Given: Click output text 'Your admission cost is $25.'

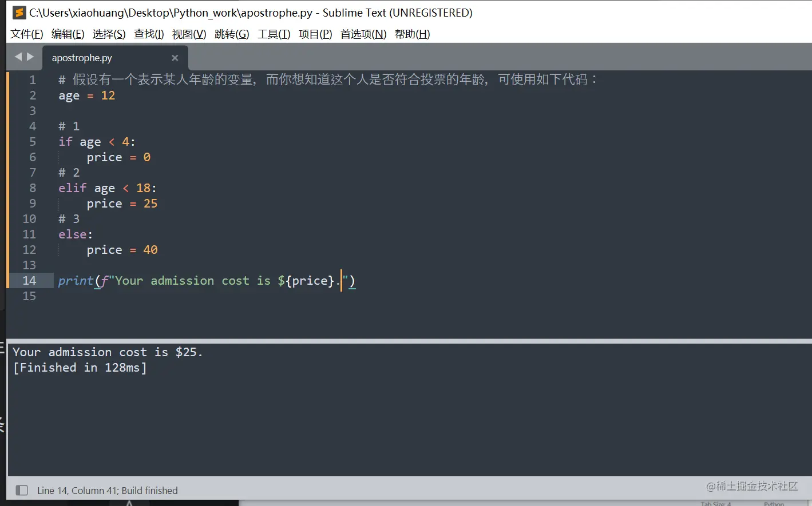Looking at the screenshot, I should 108,352.
